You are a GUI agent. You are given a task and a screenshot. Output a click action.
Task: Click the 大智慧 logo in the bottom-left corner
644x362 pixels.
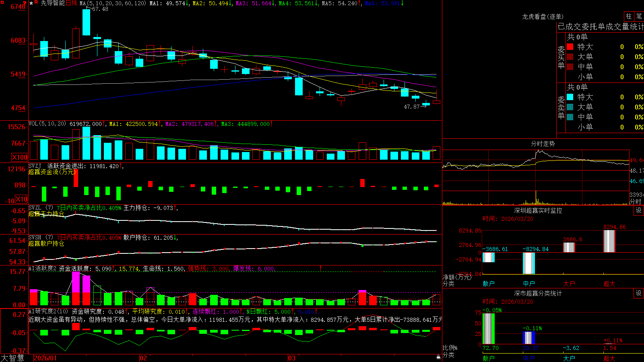pos(12,358)
